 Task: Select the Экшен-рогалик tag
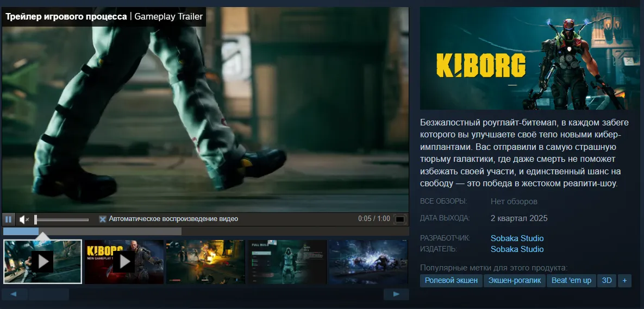pyautogui.click(x=515, y=281)
